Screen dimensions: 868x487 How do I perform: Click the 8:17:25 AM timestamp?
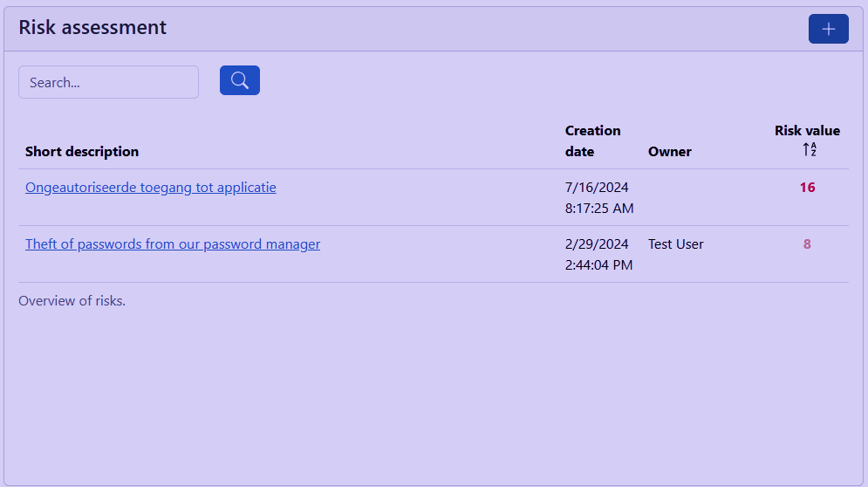(599, 209)
